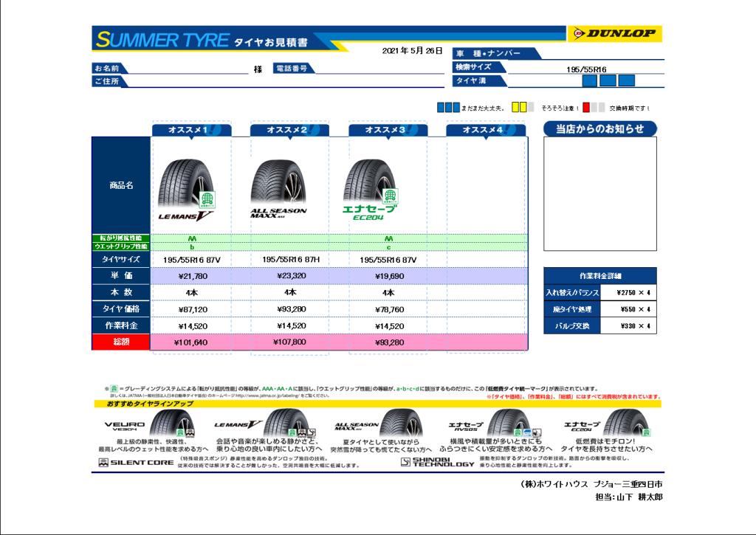
Task: Click the SILENT CORE logo
Action: 136,463
